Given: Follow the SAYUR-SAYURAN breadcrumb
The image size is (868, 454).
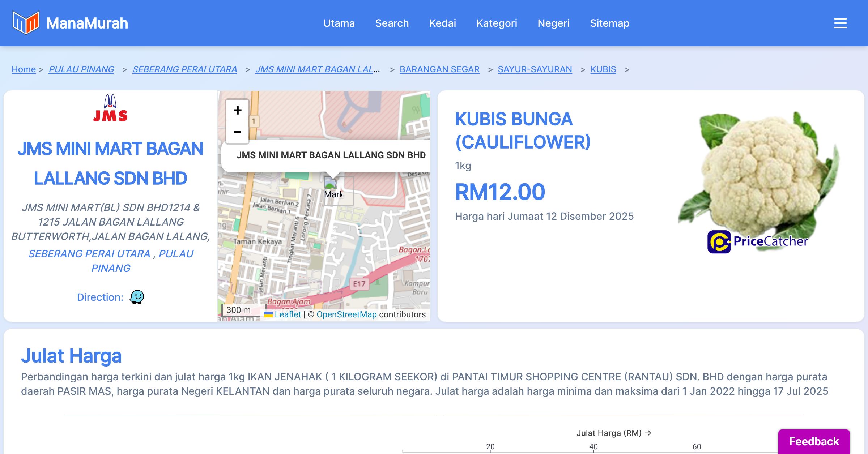Looking at the screenshot, I should pyautogui.click(x=535, y=69).
